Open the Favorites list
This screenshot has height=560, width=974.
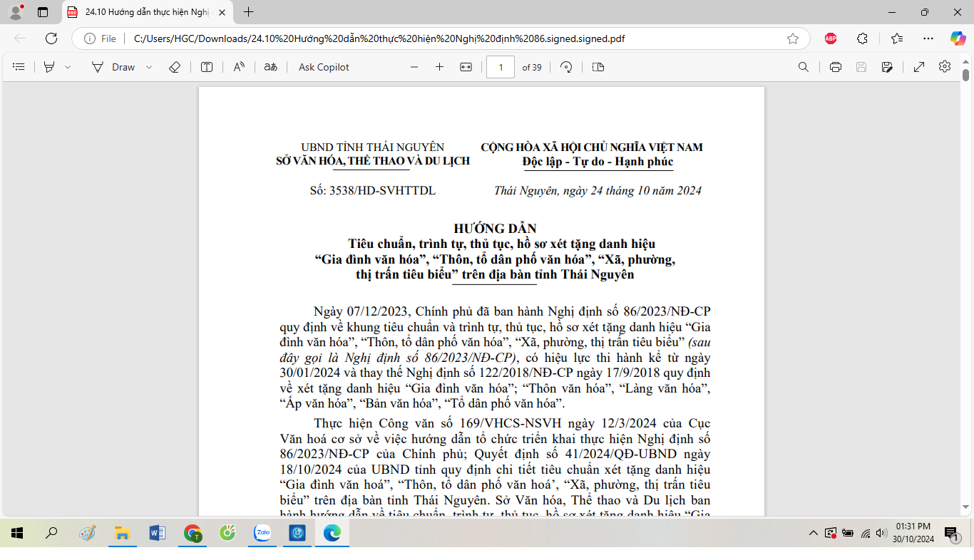[896, 38]
